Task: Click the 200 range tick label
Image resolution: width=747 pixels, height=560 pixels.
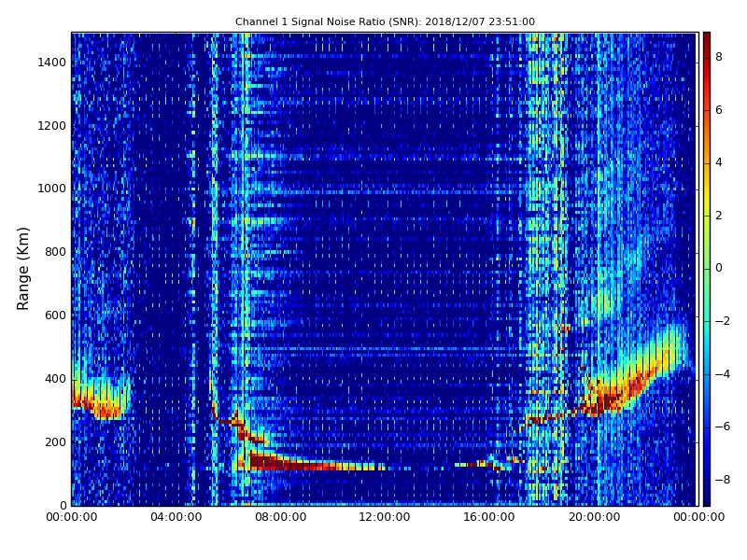Action: (55, 441)
